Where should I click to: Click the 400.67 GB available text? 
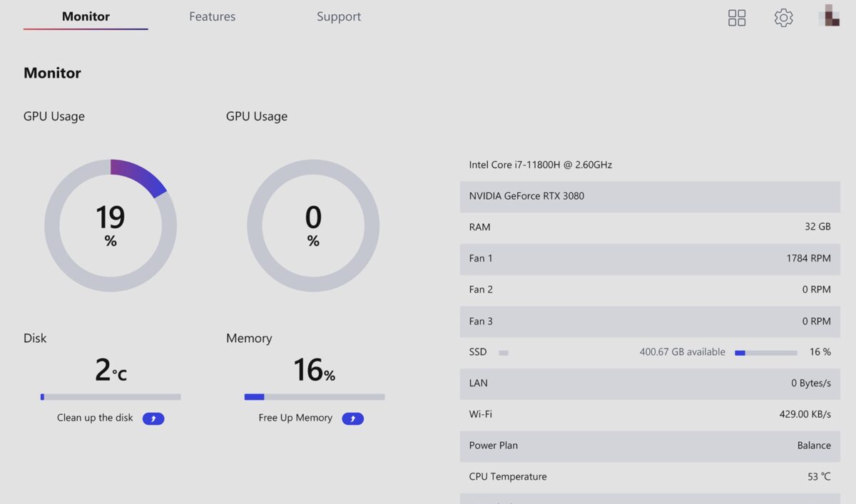pos(682,352)
